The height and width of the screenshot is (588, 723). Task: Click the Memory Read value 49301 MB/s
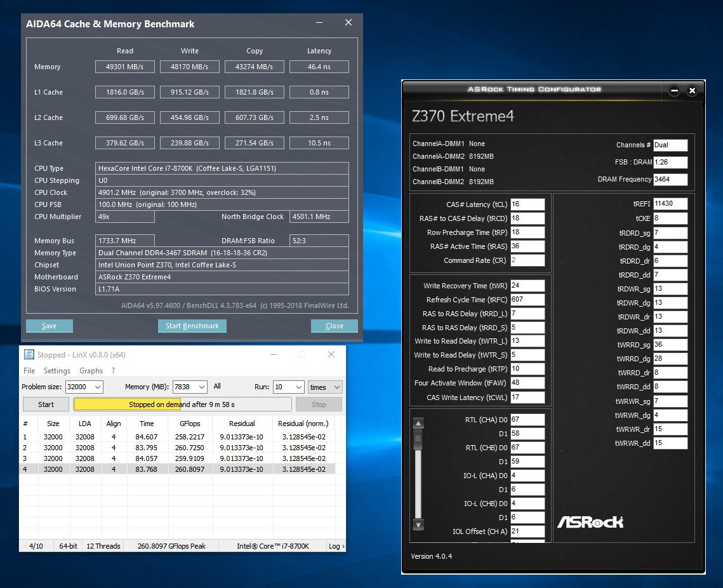pos(124,67)
